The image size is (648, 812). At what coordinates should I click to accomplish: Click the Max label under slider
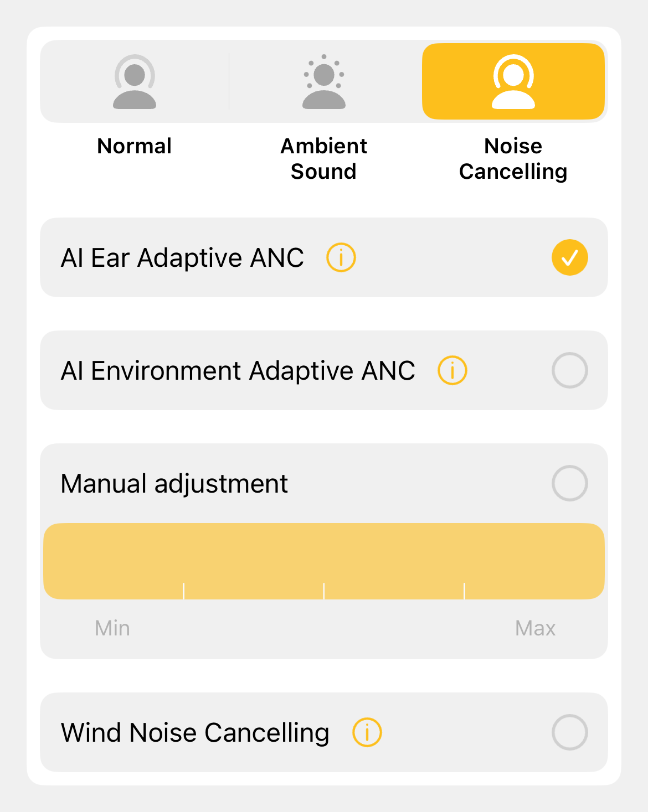(535, 629)
